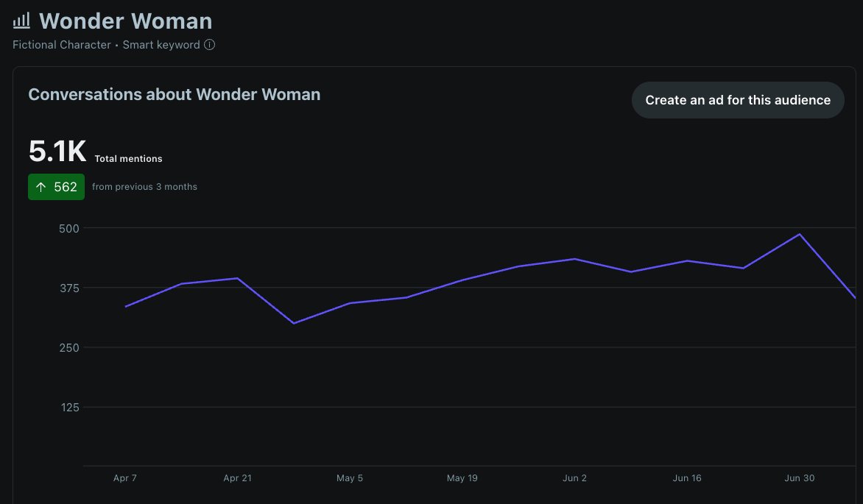863x504 pixels.
Task: Click the from previous 3 months text
Action: (x=144, y=187)
